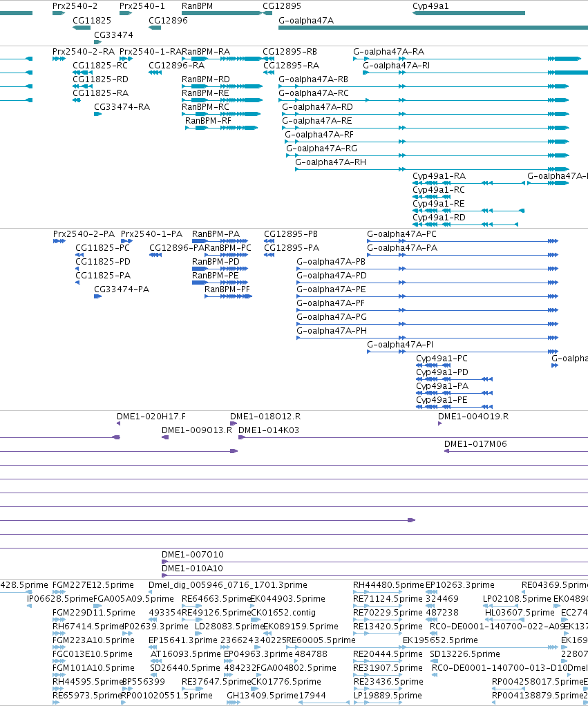The image size is (588, 706).
Task: Select the Cyp49a1 gene label
Action: (430, 6)
